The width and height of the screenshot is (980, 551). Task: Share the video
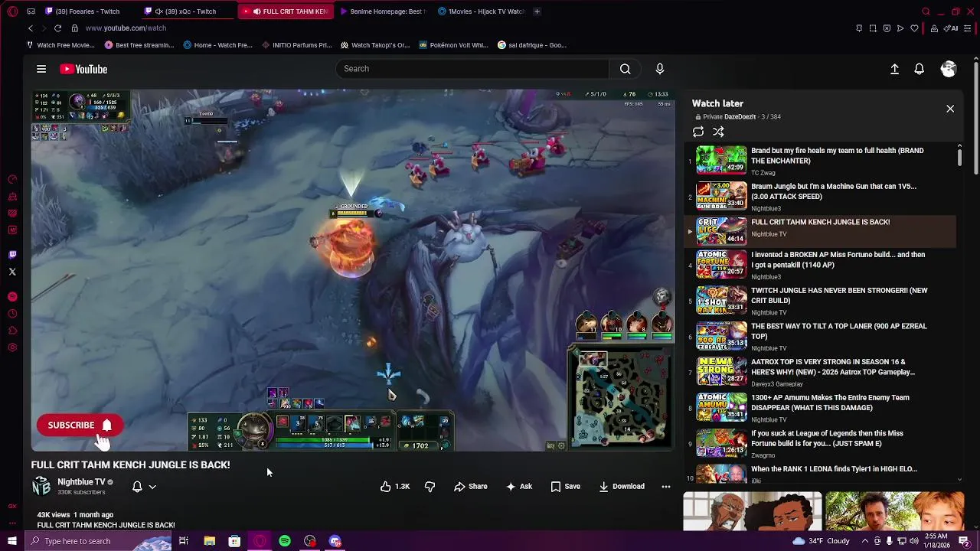(470, 486)
